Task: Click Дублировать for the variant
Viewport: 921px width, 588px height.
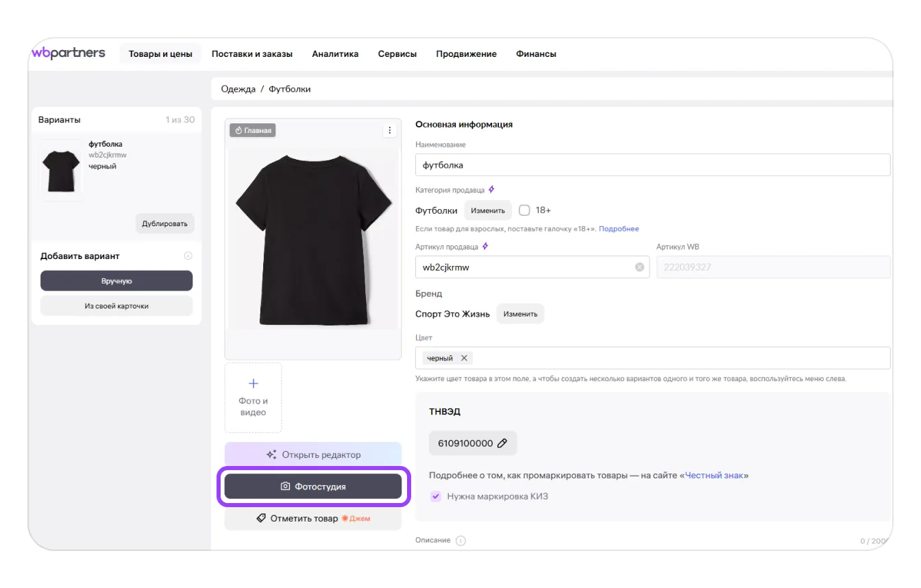Action: (164, 223)
